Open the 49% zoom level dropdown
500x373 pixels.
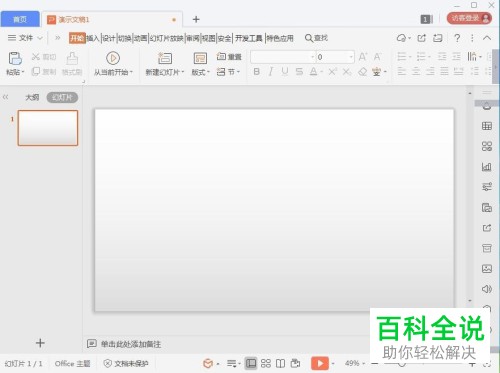click(355, 363)
